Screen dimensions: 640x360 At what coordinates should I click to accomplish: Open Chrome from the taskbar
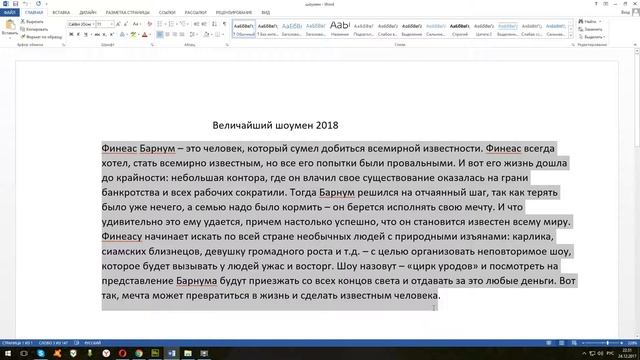(x=139, y=353)
